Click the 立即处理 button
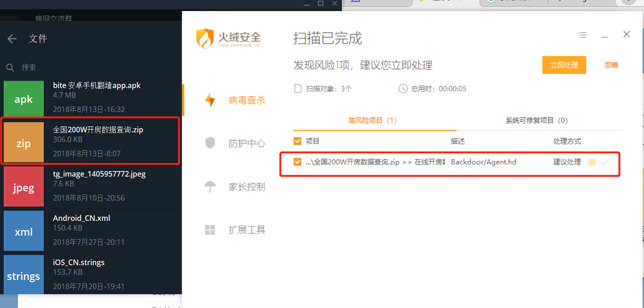 pos(564,65)
